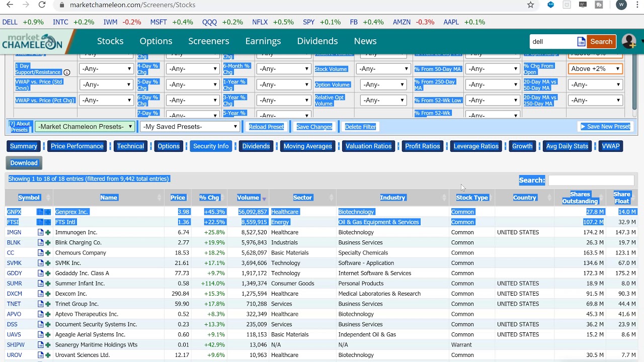Click the Save New Preset button
Viewport: 644px width, 362px height.
(x=606, y=127)
